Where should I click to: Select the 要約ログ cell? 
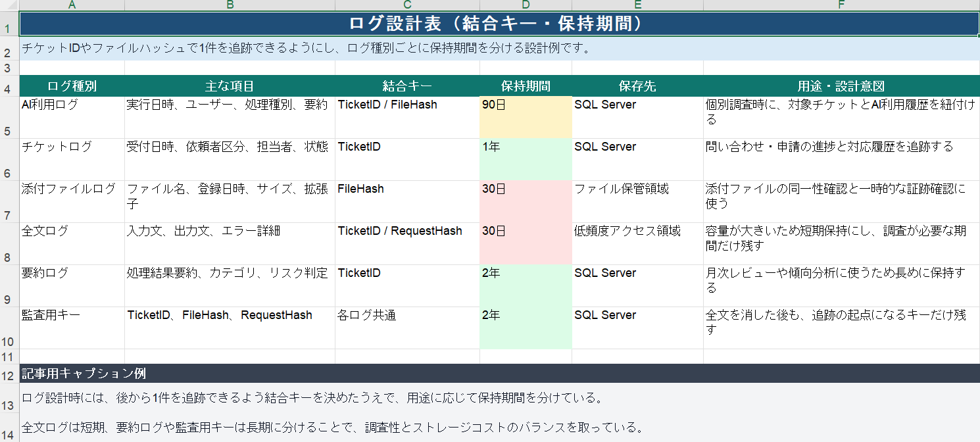click(x=72, y=286)
